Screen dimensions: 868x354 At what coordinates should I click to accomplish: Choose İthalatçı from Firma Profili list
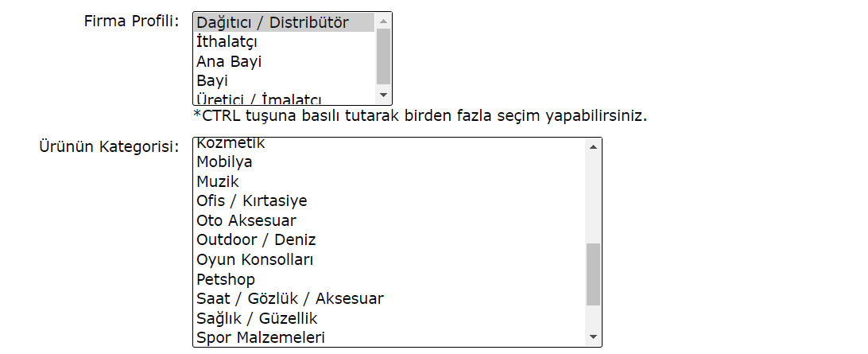[227, 42]
